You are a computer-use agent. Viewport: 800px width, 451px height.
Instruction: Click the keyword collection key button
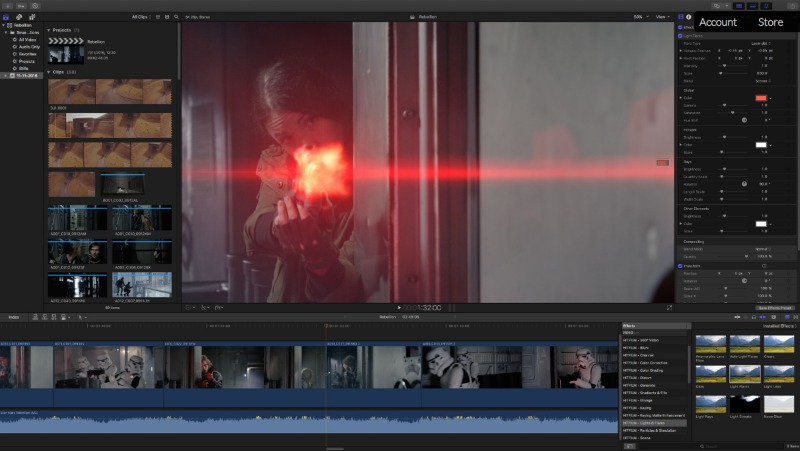[x=21, y=6]
